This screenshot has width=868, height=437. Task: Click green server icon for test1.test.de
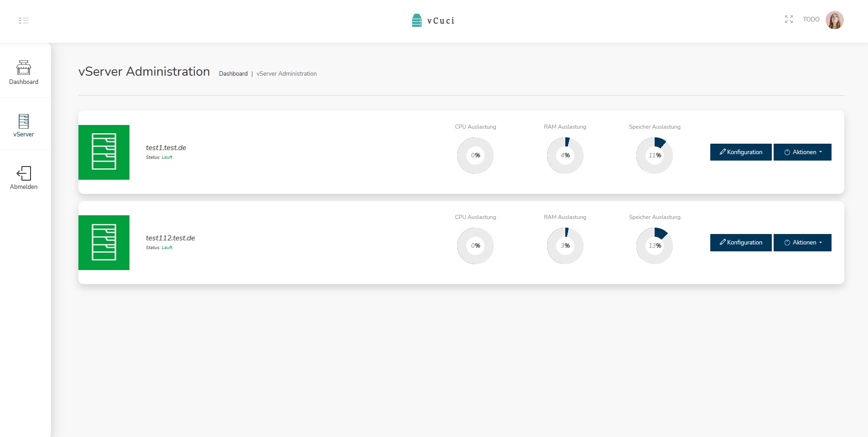pyautogui.click(x=104, y=152)
